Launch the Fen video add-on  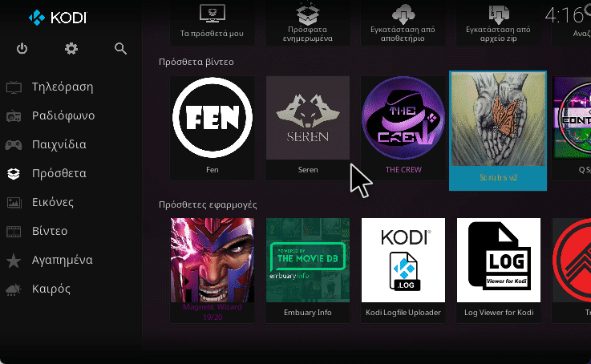(213, 127)
